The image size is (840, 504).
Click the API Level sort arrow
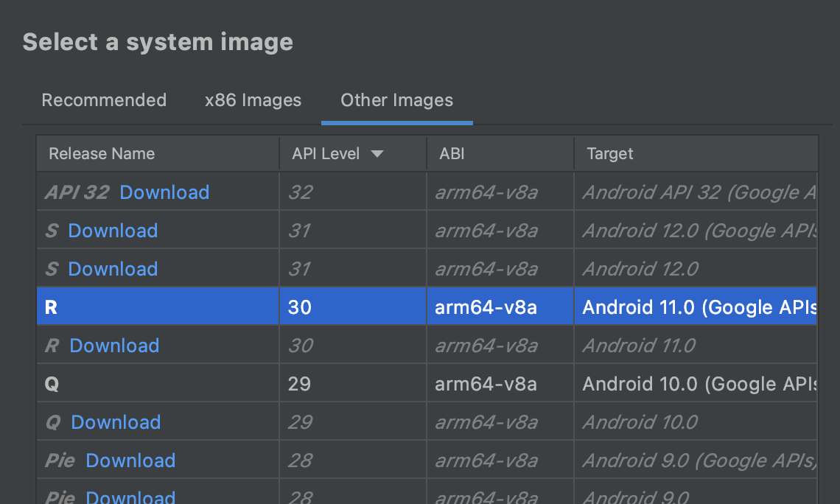click(377, 154)
